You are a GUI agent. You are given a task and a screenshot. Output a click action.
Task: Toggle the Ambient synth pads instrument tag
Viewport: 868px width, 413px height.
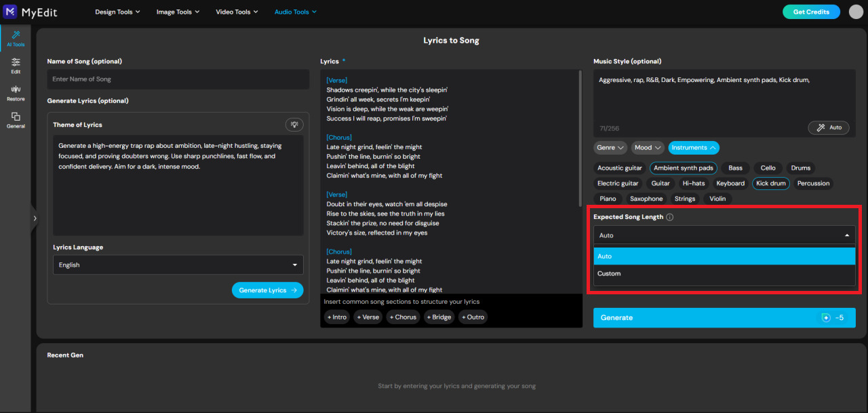pyautogui.click(x=683, y=168)
